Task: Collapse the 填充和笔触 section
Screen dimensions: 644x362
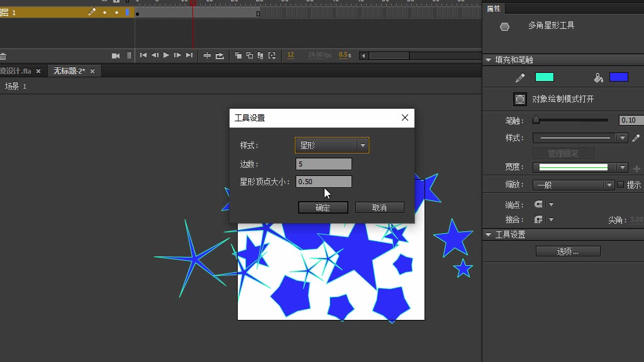Action: coord(488,60)
